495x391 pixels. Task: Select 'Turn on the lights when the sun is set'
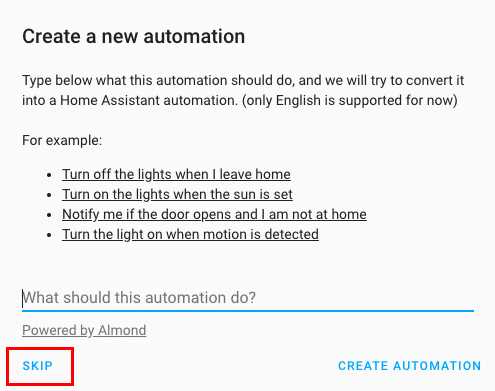pyautogui.click(x=177, y=194)
